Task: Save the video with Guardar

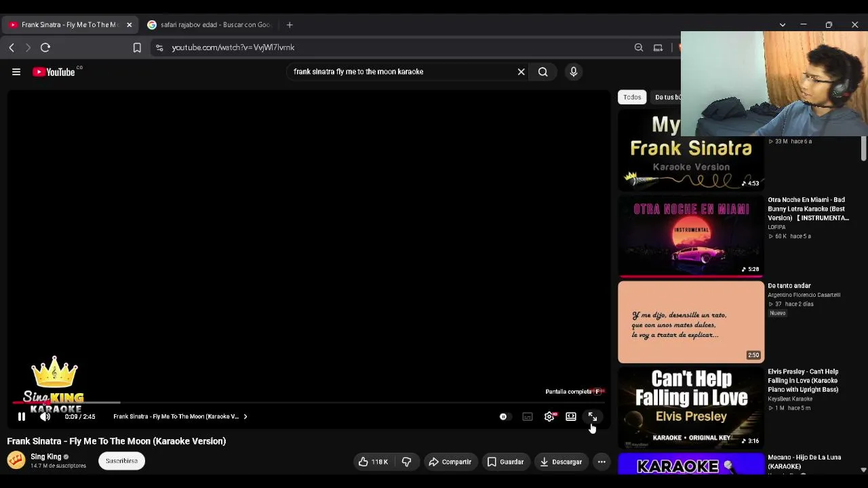Action: click(506, 462)
